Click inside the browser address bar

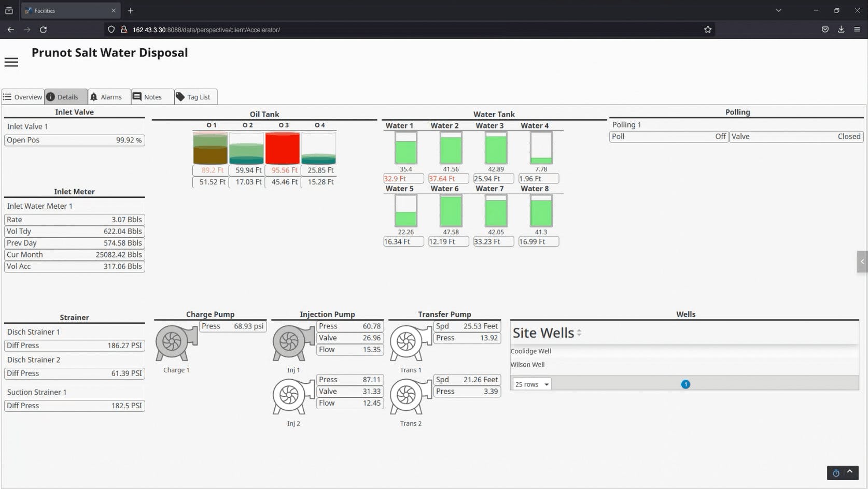click(363, 30)
